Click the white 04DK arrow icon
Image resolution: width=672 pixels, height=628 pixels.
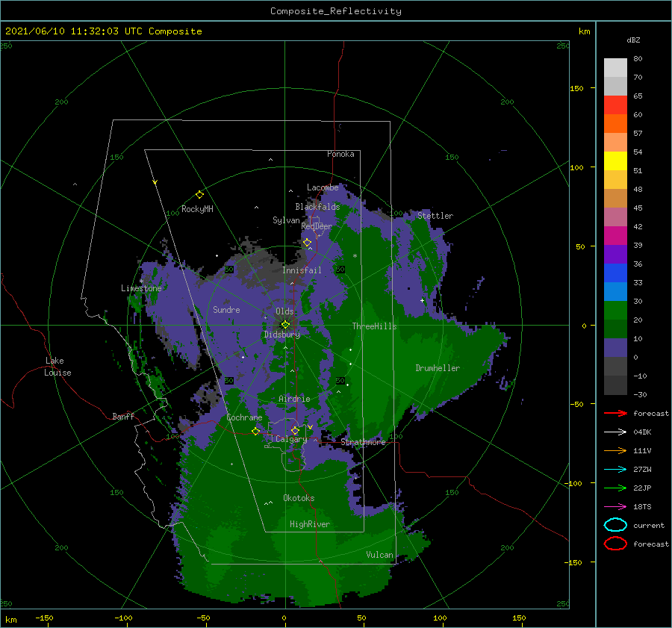coord(615,432)
